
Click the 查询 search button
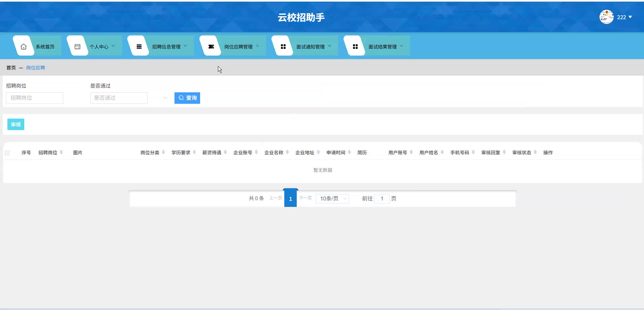pos(187,98)
